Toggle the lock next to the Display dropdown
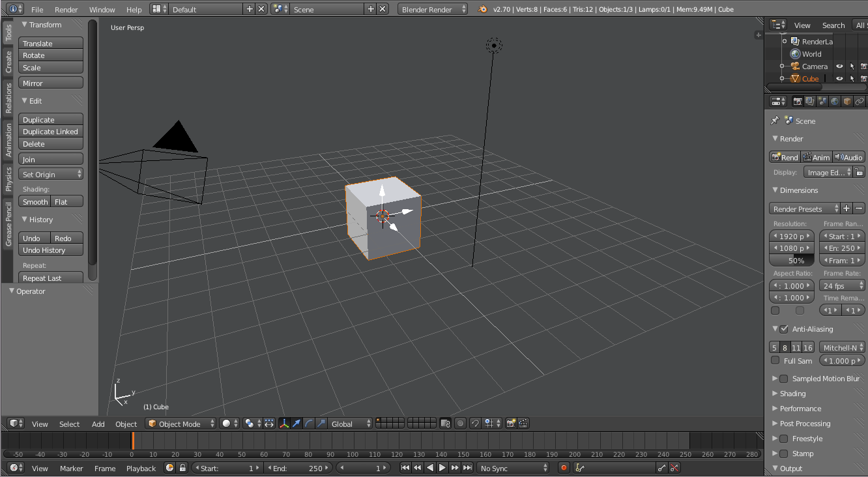 860,172
